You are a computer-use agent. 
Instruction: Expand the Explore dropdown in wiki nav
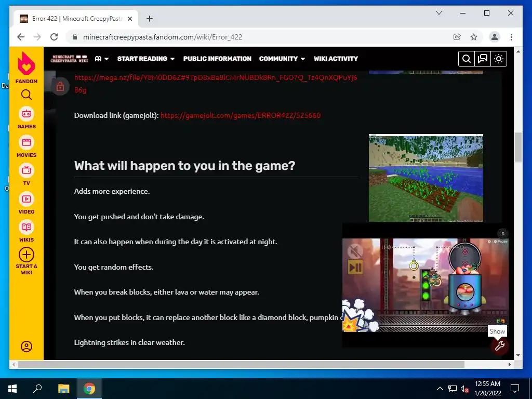click(102, 59)
